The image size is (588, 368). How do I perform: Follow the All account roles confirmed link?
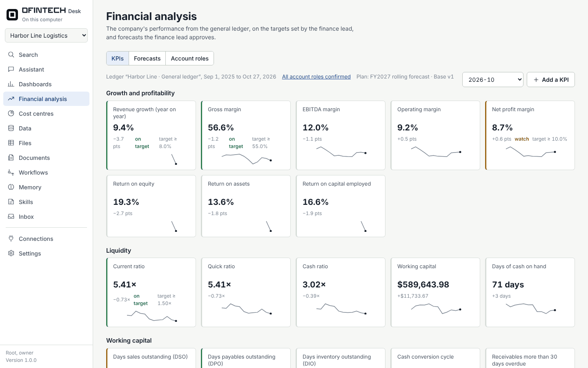click(x=316, y=76)
